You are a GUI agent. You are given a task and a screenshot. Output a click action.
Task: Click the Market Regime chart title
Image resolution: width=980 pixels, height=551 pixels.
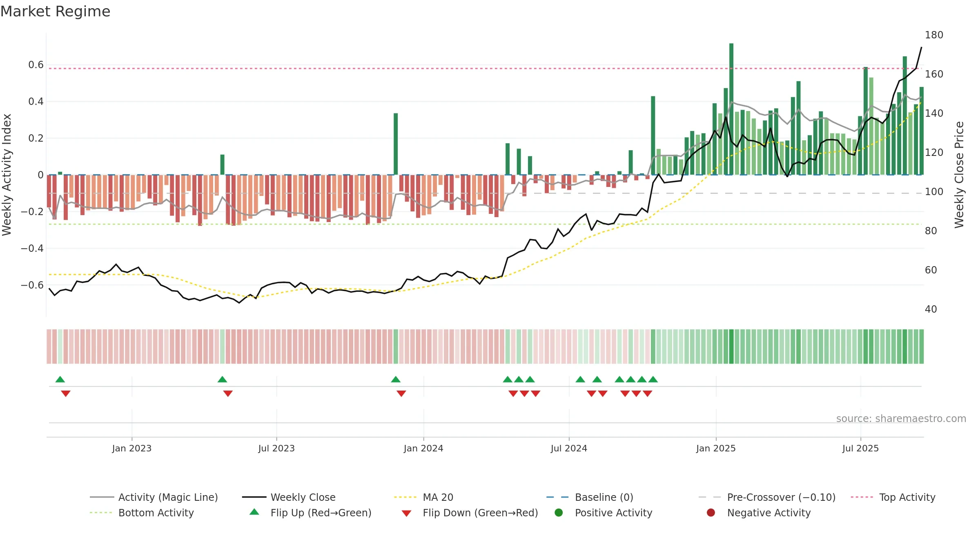(x=55, y=11)
